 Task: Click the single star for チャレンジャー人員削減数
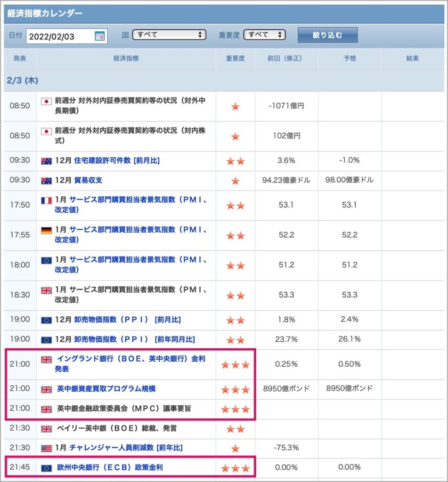236,449
